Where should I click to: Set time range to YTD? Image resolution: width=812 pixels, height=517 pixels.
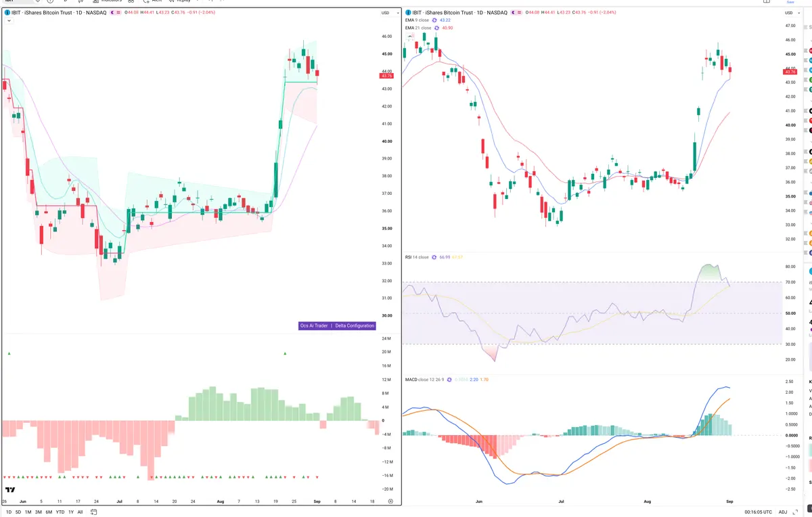coord(60,512)
